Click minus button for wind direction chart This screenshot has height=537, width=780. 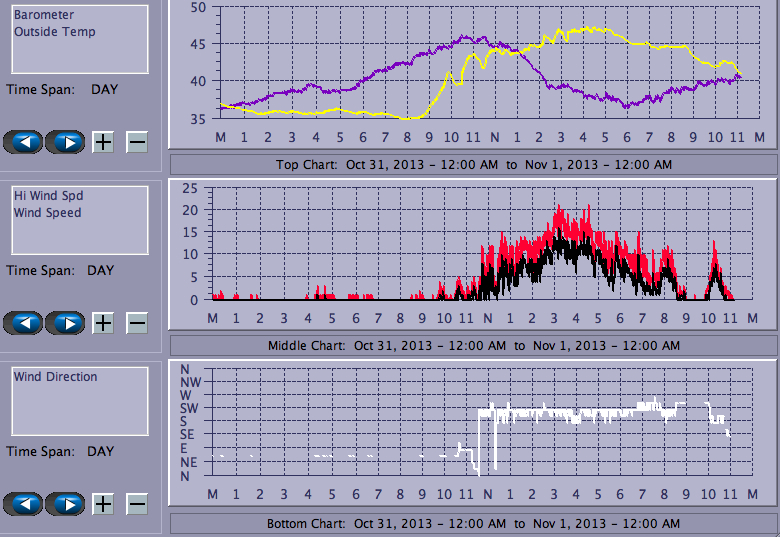click(137, 504)
